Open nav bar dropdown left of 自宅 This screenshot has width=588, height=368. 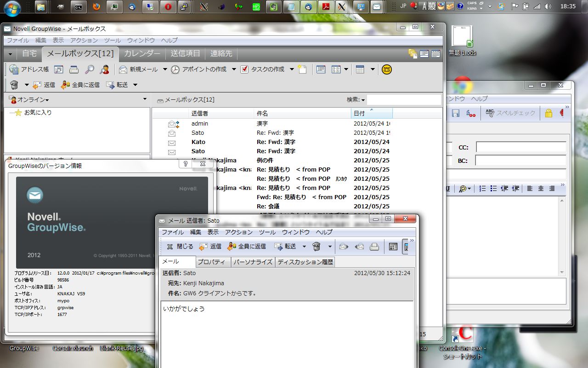coord(10,54)
